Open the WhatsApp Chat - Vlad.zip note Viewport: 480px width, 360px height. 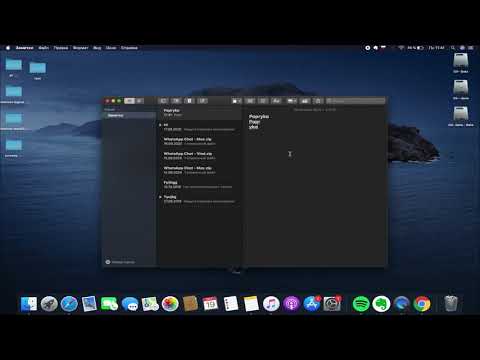[200, 156]
